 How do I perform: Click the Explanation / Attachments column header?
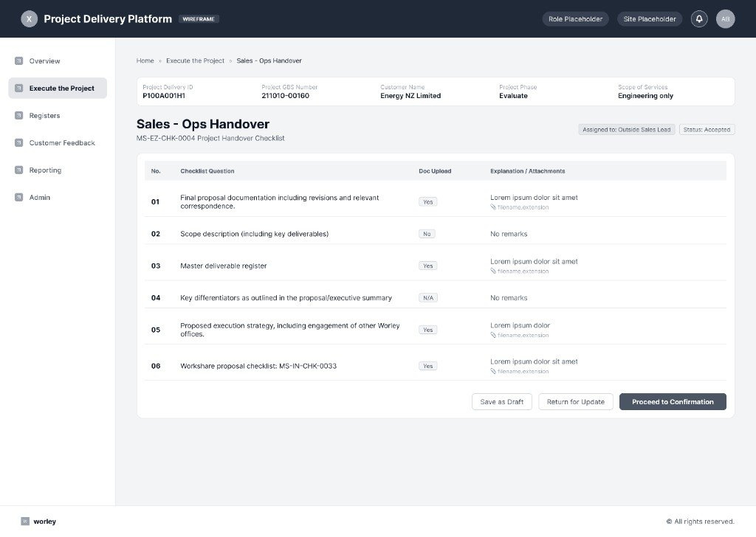527,171
